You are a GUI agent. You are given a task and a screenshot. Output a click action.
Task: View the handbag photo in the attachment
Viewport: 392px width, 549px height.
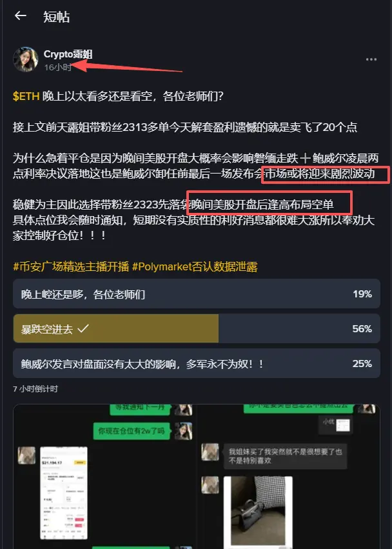pos(258,510)
